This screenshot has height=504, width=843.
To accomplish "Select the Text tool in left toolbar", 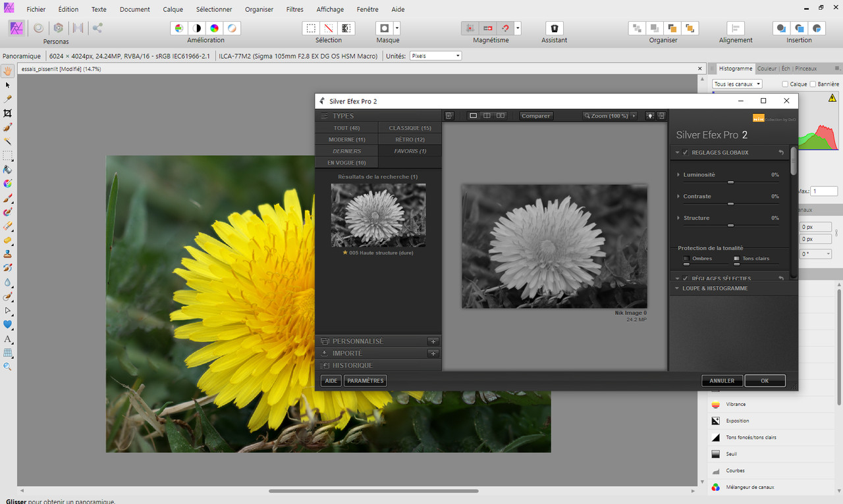I will 8,339.
